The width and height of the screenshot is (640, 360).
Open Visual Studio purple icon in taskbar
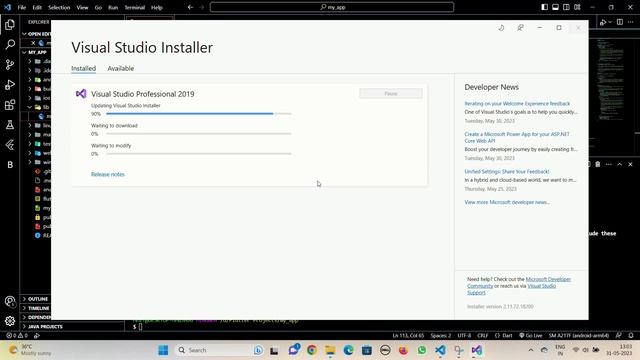(x=476, y=350)
